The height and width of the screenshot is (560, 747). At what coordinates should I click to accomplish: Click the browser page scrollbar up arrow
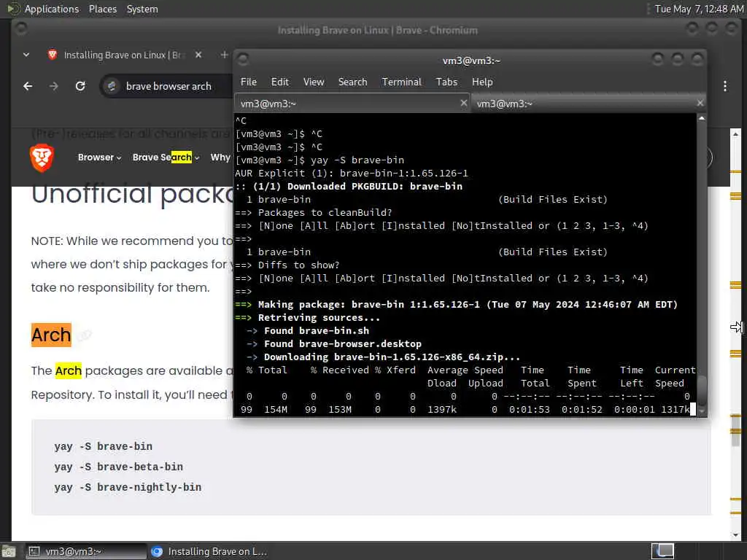735,134
